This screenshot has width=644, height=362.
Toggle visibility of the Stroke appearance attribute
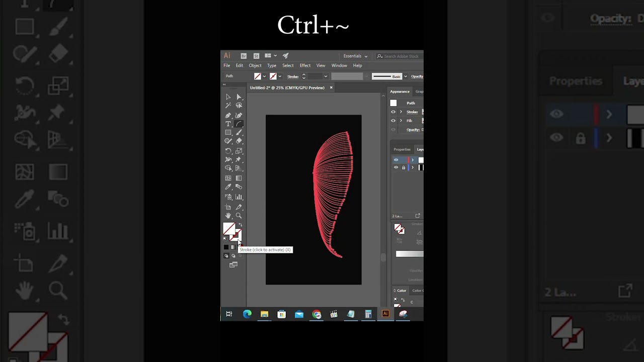(x=393, y=112)
